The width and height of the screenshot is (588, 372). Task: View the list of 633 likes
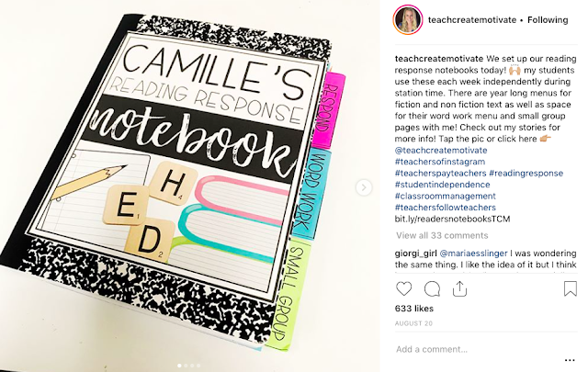[x=414, y=309]
